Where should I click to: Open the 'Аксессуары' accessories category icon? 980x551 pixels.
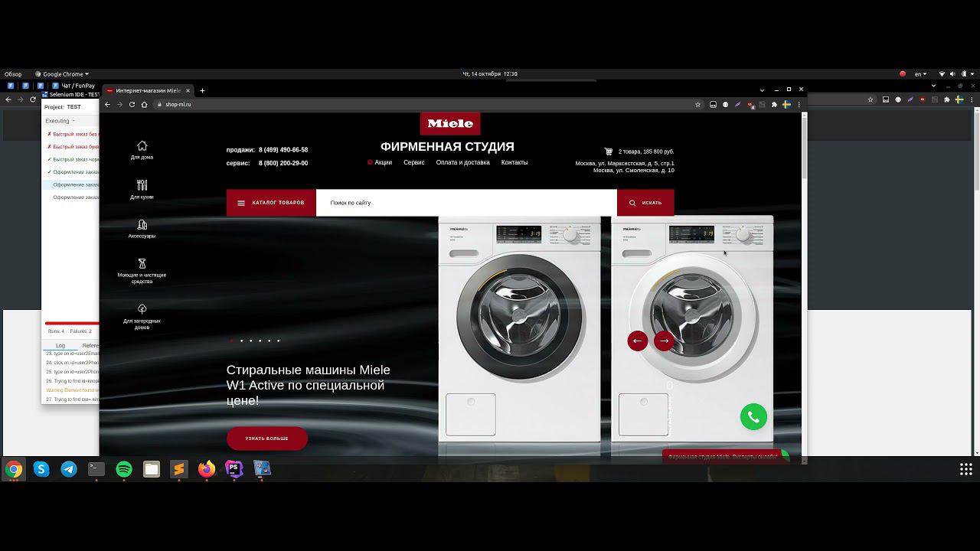142,225
